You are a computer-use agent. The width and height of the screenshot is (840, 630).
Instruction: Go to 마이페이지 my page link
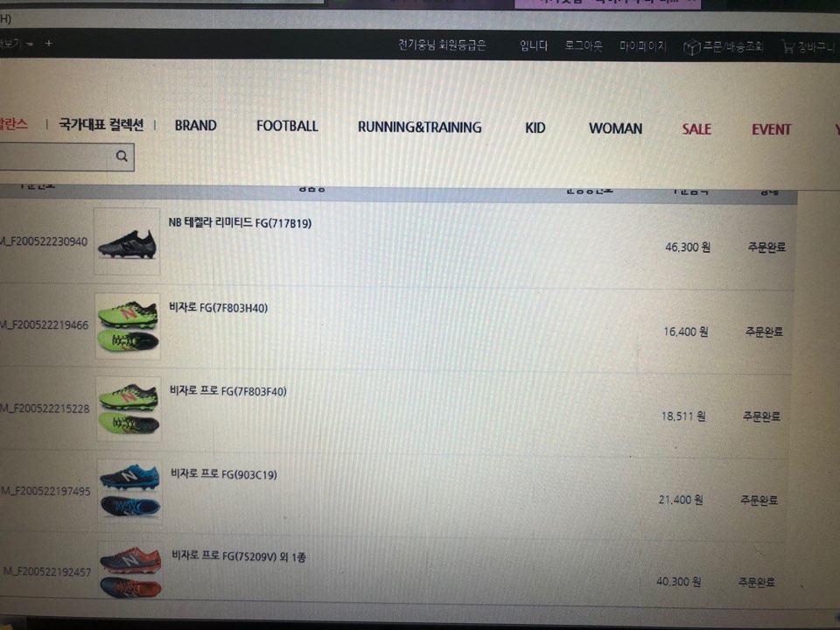coord(643,46)
